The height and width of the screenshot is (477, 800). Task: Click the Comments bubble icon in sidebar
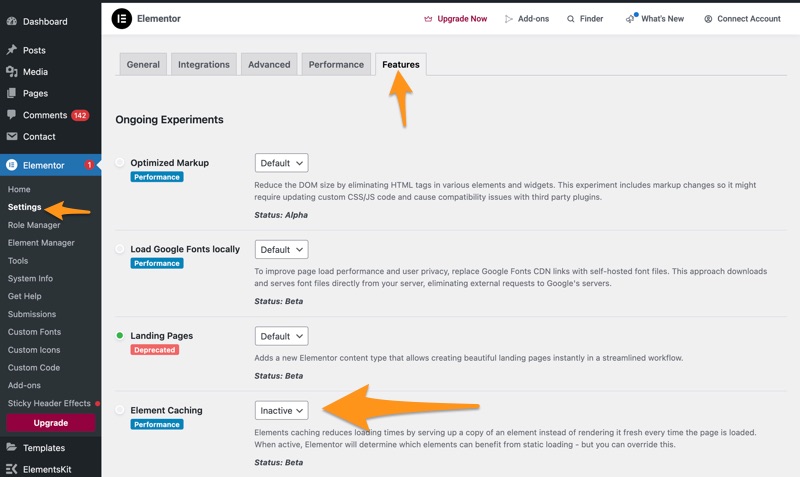point(12,115)
